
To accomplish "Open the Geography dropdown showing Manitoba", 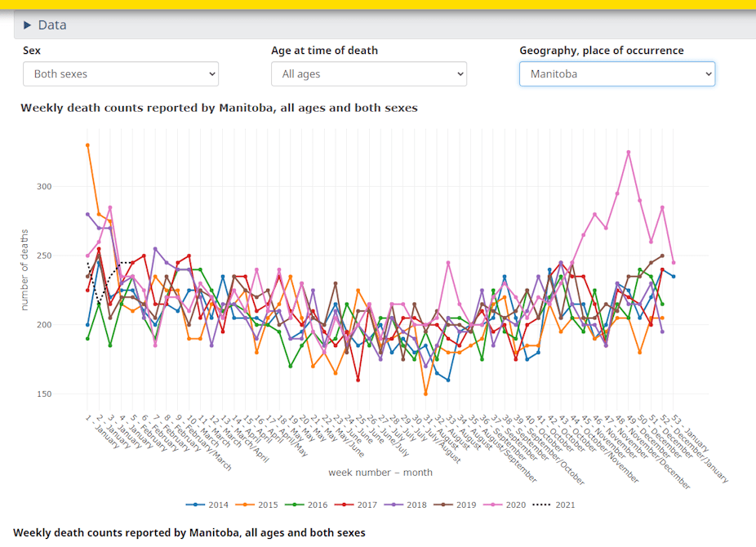I will tap(617, 74).
